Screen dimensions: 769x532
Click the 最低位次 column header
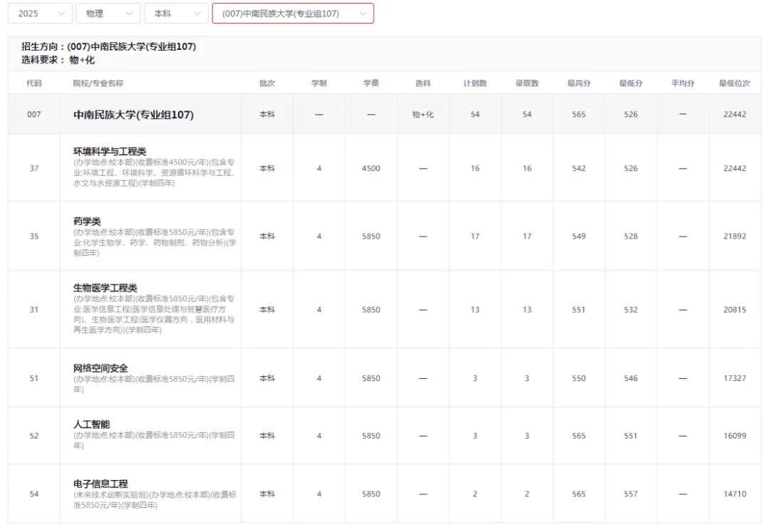point(735,83)
